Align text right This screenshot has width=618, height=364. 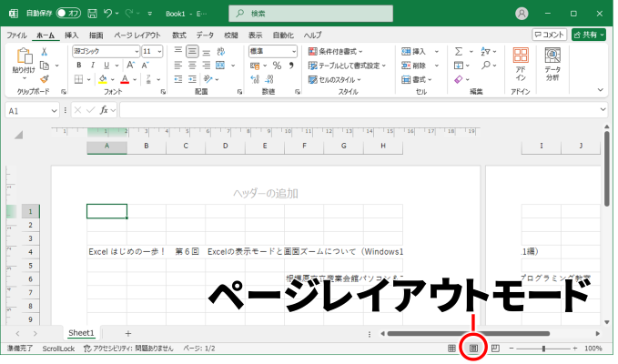point(206,66)
